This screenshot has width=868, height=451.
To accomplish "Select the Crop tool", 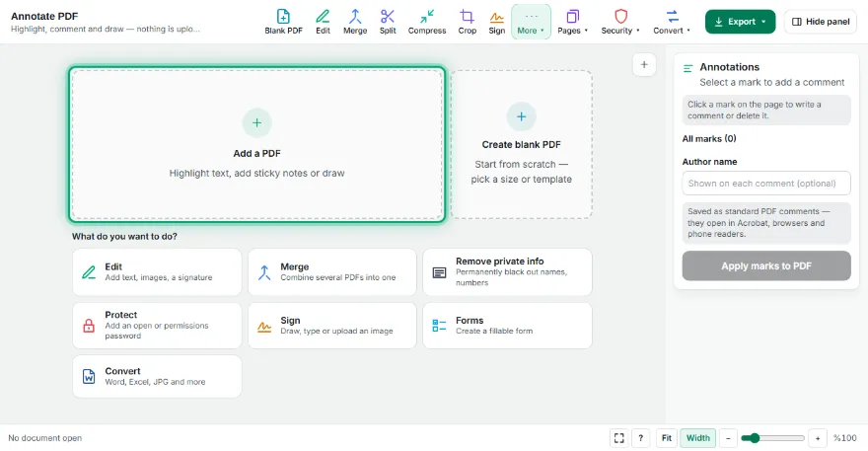I will coord(468,22).
